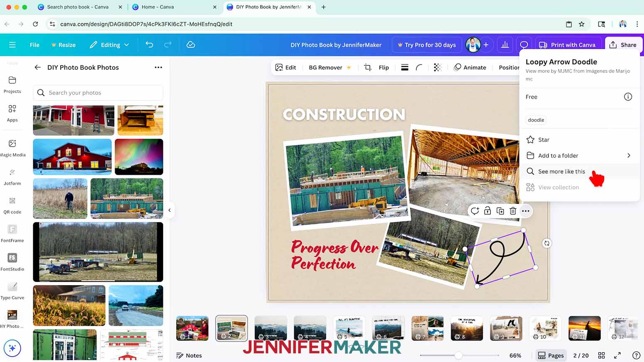The image size is (644, 362).
Task: Add a comment from floating toolbar
Action: pos(475,211)
